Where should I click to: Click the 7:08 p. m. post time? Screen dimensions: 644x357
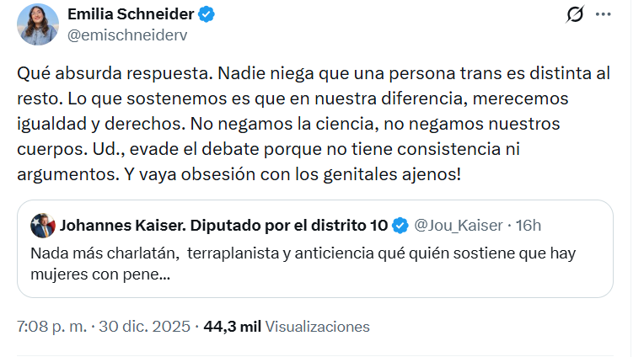click(48, 326)
